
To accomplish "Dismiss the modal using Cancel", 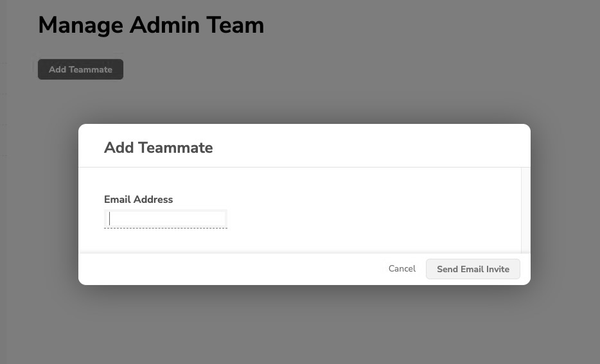I will click(x=402, y=268).
